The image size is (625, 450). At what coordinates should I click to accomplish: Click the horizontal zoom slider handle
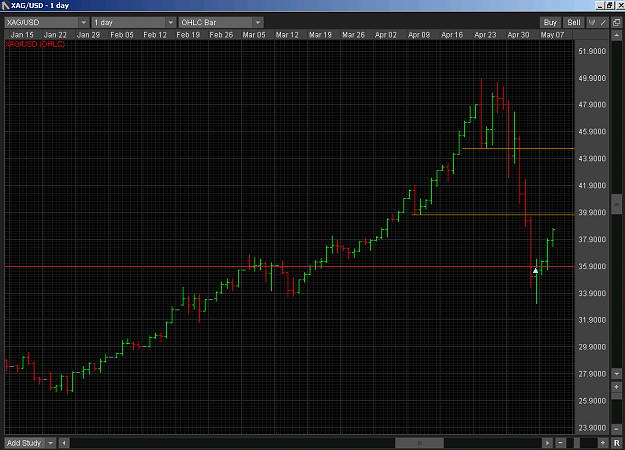577,443
